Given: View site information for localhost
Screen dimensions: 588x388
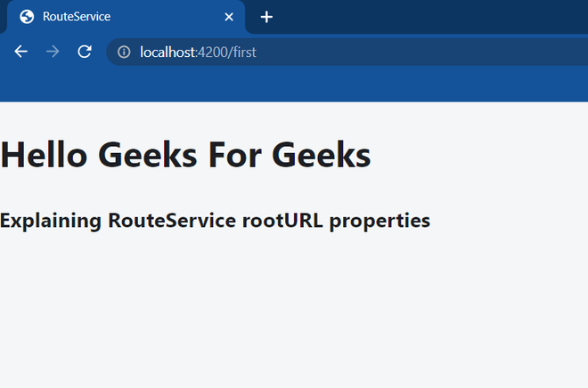Looking at the screenshot, I should pos(124,52).
